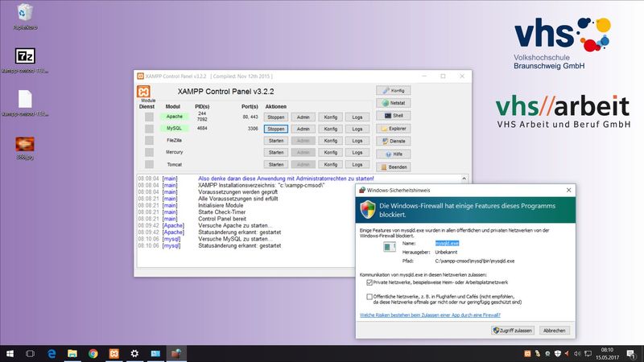Click Zugriff zulassen to allow firewall access
The height and width of the screenshot is (362, 644).
pyautogui.click(x=512, y=331)
